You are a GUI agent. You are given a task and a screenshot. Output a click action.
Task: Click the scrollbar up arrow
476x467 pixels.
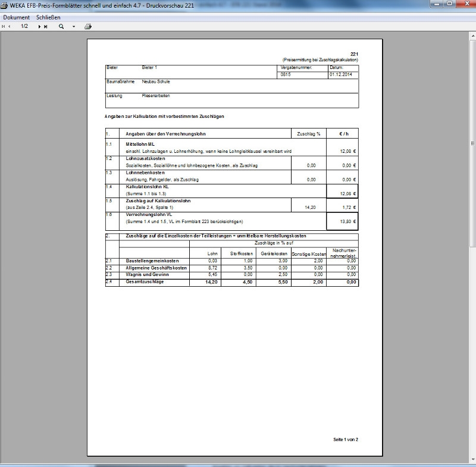(472, 36)
